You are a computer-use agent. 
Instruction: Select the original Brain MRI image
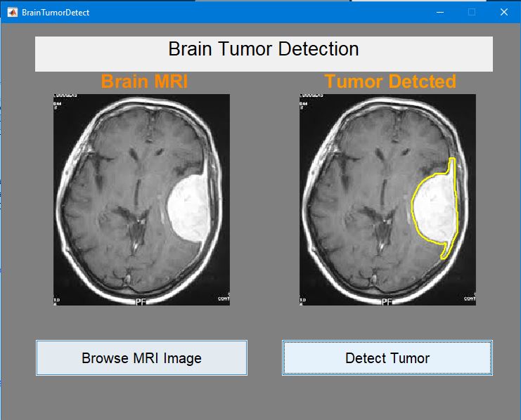coord(141,199)
